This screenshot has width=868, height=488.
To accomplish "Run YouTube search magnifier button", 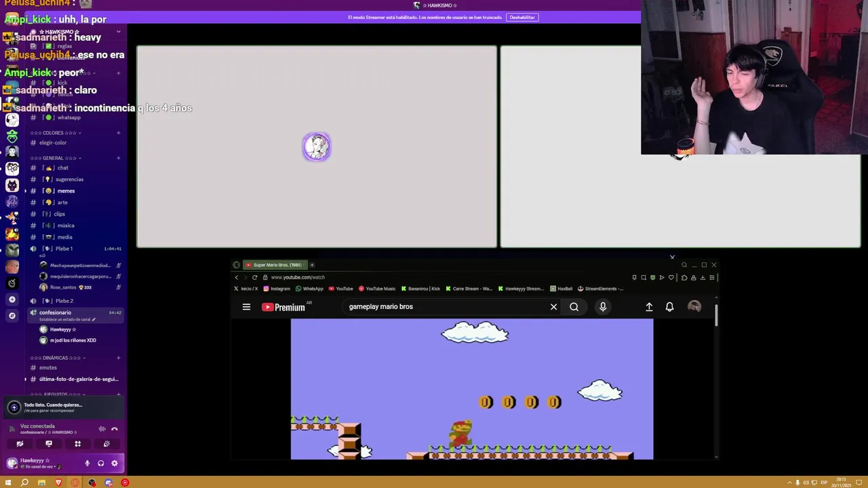I will [574, 307].
